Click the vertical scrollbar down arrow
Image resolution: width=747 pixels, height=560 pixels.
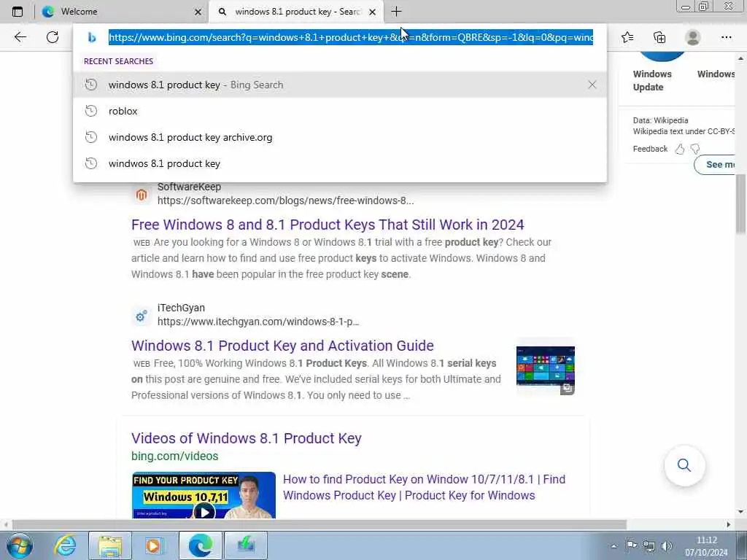tap(741, 512)
